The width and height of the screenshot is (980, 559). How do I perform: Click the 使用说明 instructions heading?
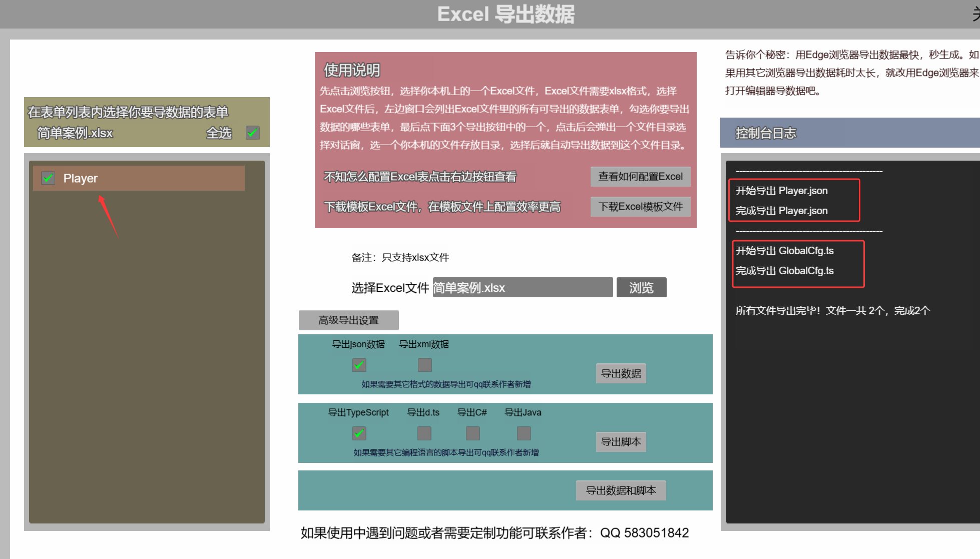point(352,70)
